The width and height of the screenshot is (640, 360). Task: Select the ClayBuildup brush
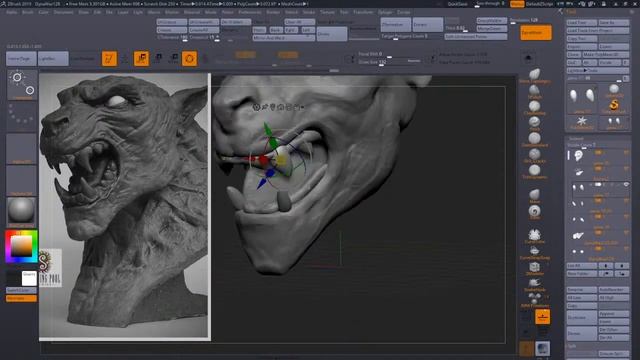pyautogui.click(x=534, y=108)
